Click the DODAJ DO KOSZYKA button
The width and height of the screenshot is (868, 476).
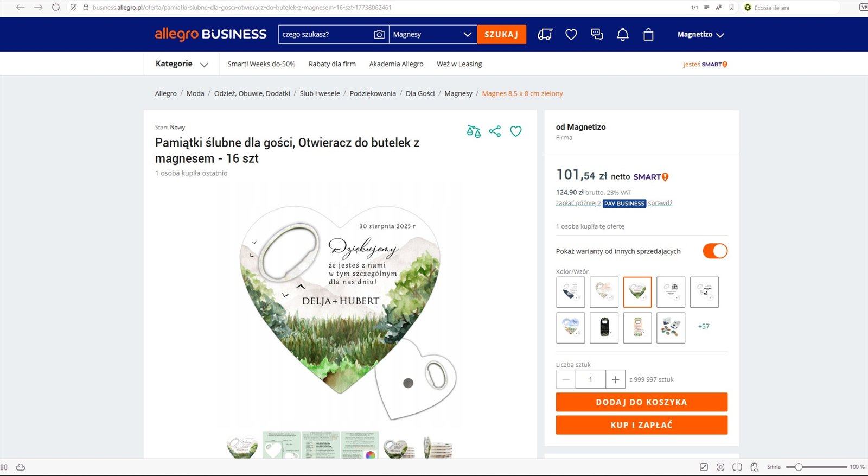[x=641, y=402]
